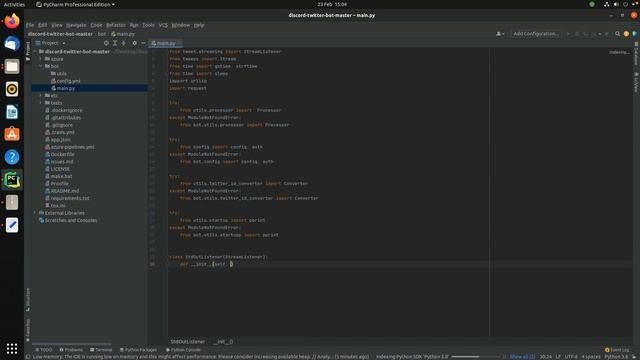
Task: Expand External Libraries node
Action: 35,213
